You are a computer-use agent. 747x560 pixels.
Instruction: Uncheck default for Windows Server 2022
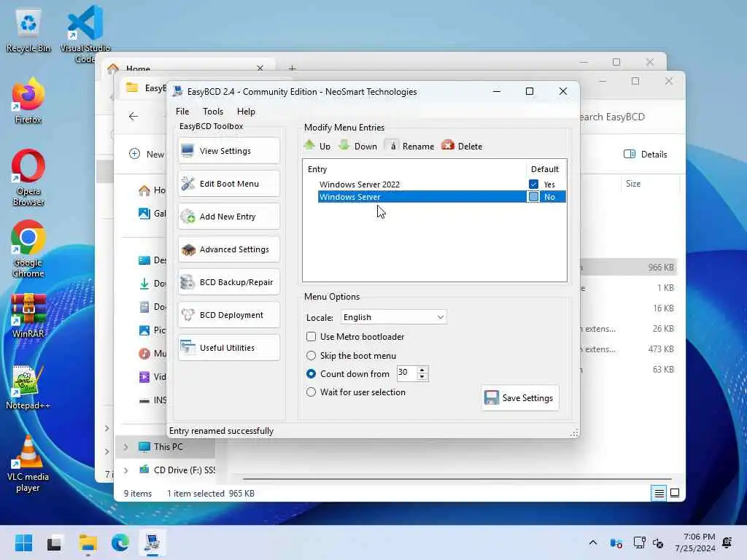[x=533, y=184]
